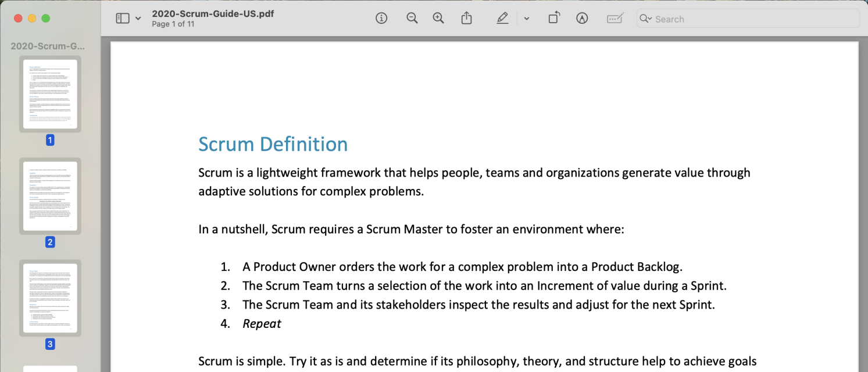Click inside the Search field

coord(727,19)
